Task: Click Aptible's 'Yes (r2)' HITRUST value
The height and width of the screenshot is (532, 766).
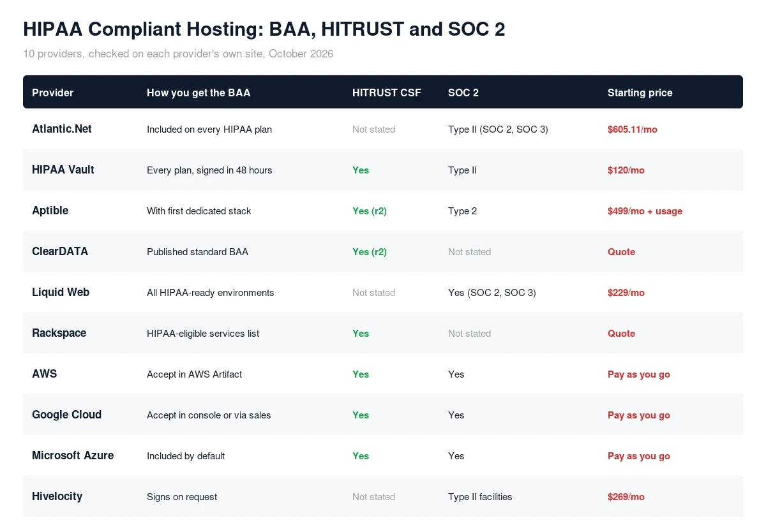Action: pyautogui.click(x=370, y=211)
